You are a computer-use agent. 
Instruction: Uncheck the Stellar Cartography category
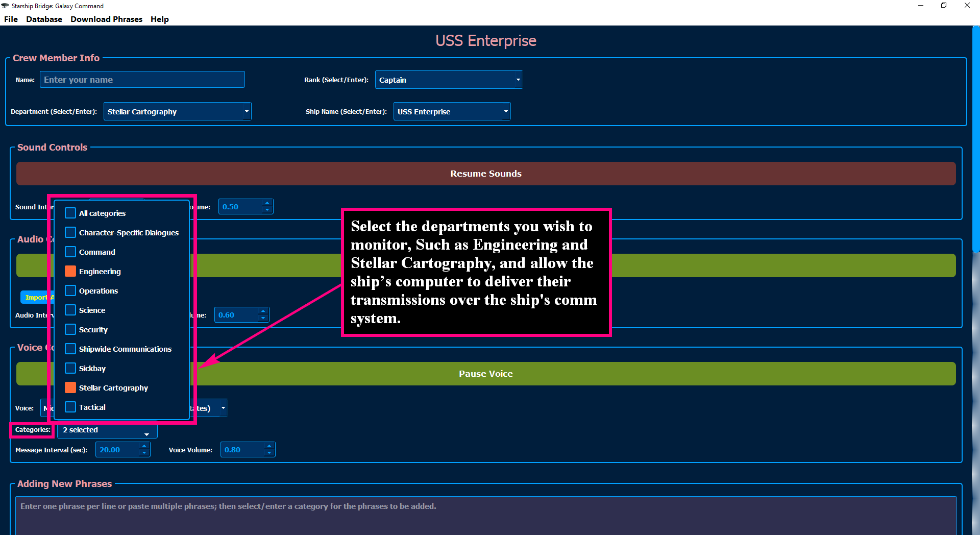tap(70, 387)
